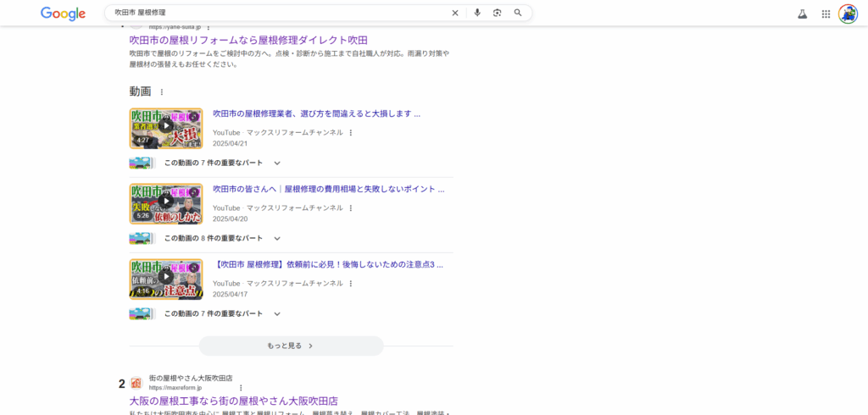
Task: Open Search Labs flask icon
Action: (802, 14)
